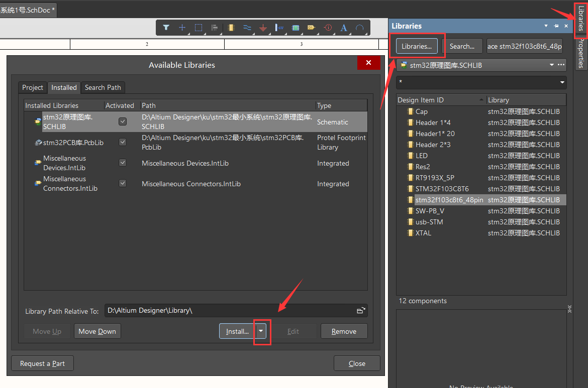This screenshot has height=388, width=588.
Task: Click the Path column header
Action: tap(228, 105)
